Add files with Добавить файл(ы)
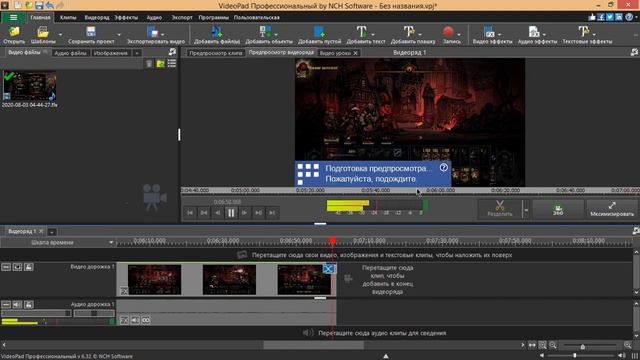Screen dimensions: 640x360 217,35
